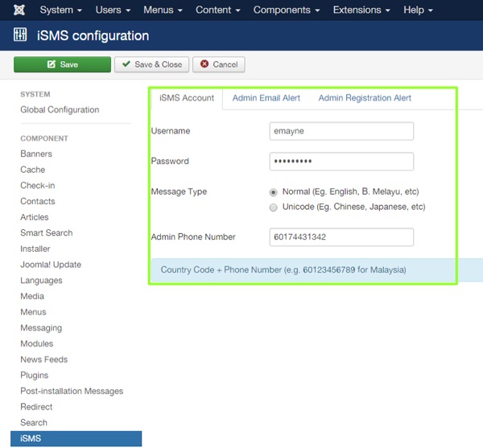This screenshot has height=448, width=483.
Task: Click the Save & Close button
Action: tap(151, 64)
